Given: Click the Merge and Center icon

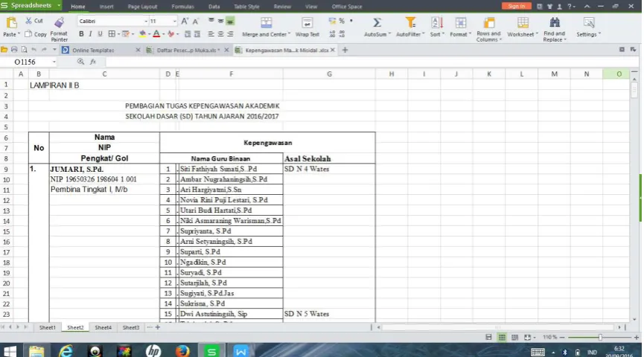Looking at the screenshot, I should click(x=266, y=22).
